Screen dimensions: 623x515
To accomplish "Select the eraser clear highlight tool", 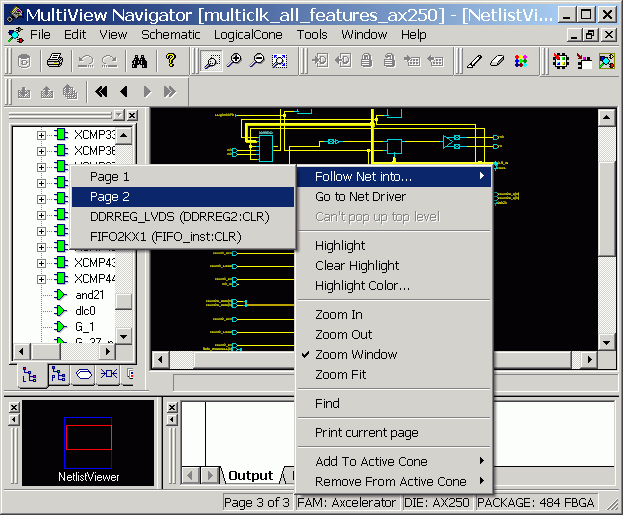I will pyautogui.click(x=497, y=61).
